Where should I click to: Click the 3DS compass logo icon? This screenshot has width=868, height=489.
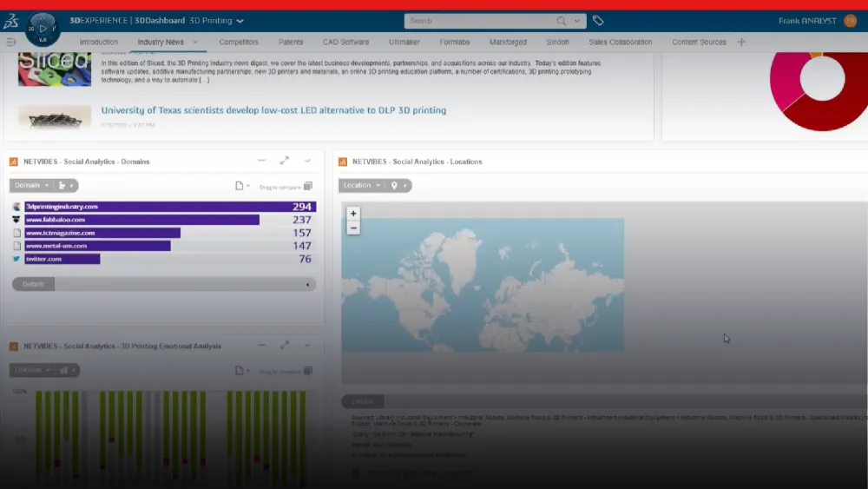pos(11,21)
